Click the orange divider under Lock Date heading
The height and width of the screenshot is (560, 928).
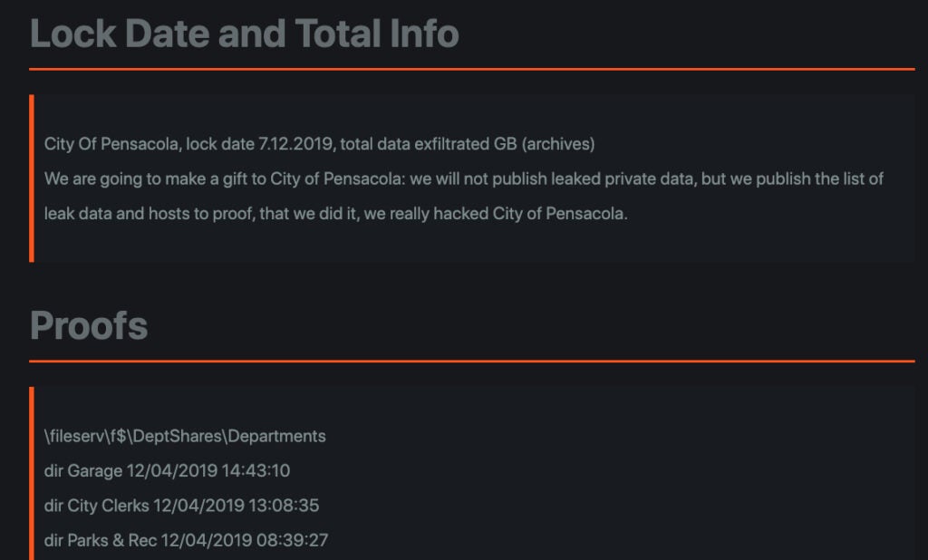pyautogui.click(x=471, y=69)
